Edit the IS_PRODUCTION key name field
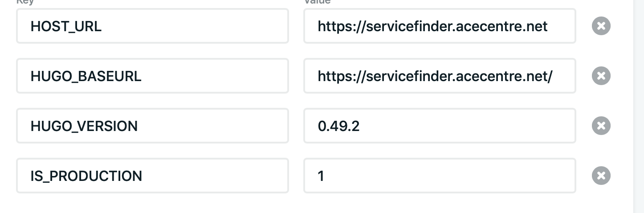644x213 pixels. click(x=152, y=176)
